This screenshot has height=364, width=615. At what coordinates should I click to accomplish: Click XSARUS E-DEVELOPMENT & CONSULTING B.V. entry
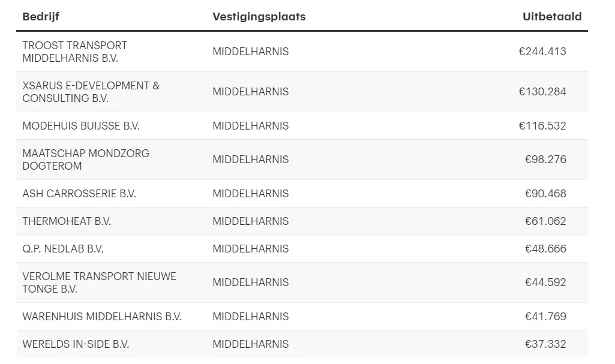tap(91, 92)
